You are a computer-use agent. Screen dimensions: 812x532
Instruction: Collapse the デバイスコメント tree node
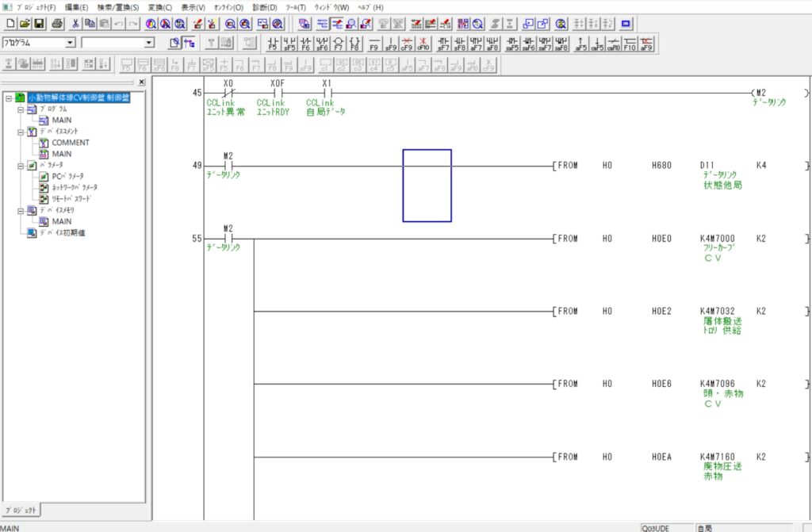pos(20,131)
